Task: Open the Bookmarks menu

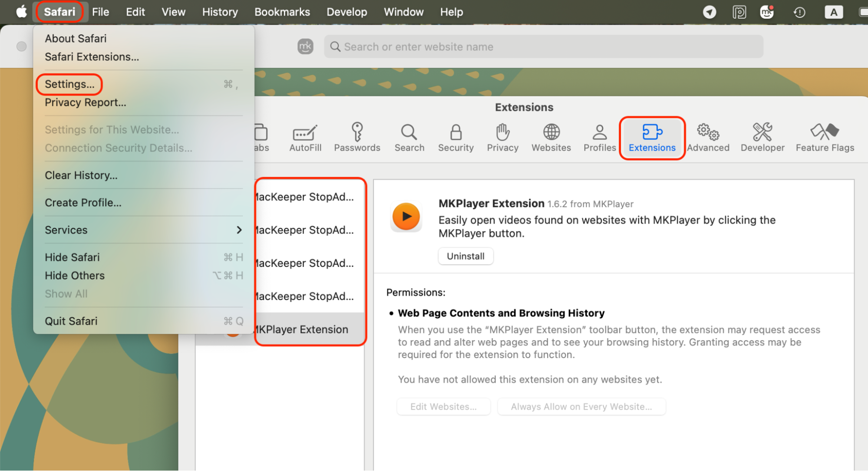Action: click(282, 12)
